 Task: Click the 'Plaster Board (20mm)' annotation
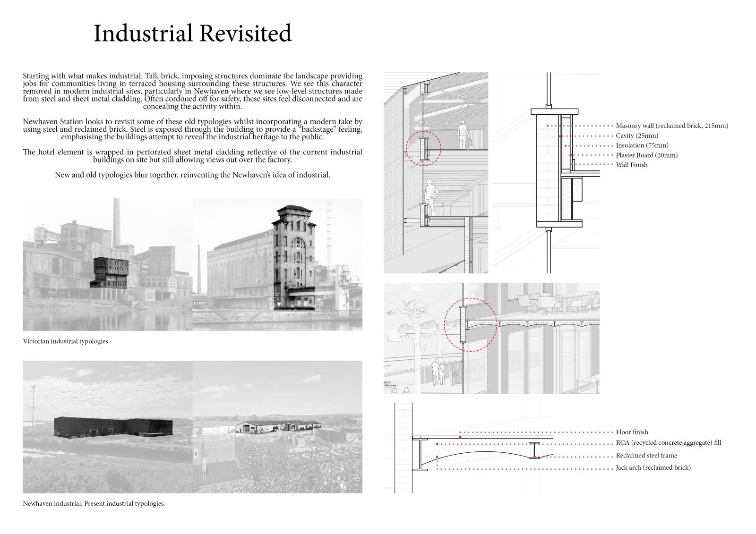646,155
